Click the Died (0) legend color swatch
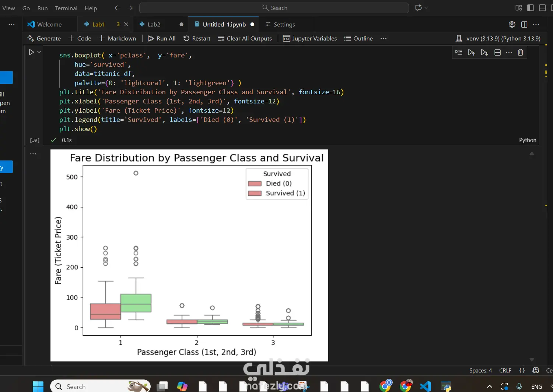Screen dimensions: 553x392 coord(255,184)
